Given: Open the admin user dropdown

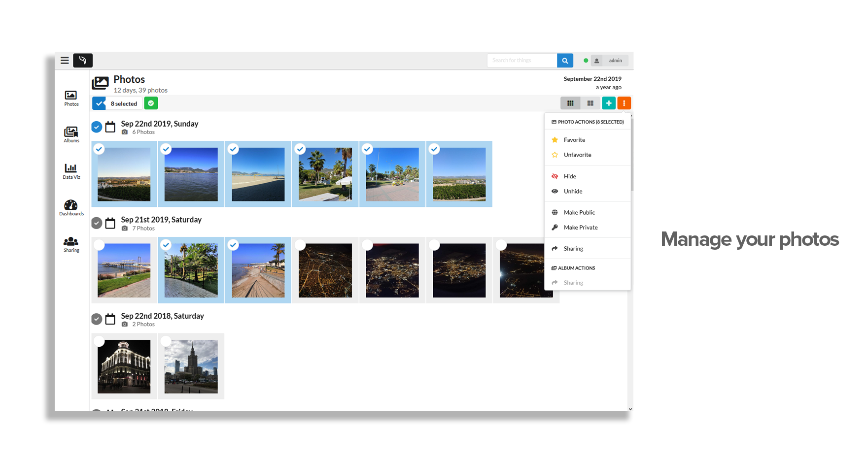Looking at the screenshot, I should 610,61.
